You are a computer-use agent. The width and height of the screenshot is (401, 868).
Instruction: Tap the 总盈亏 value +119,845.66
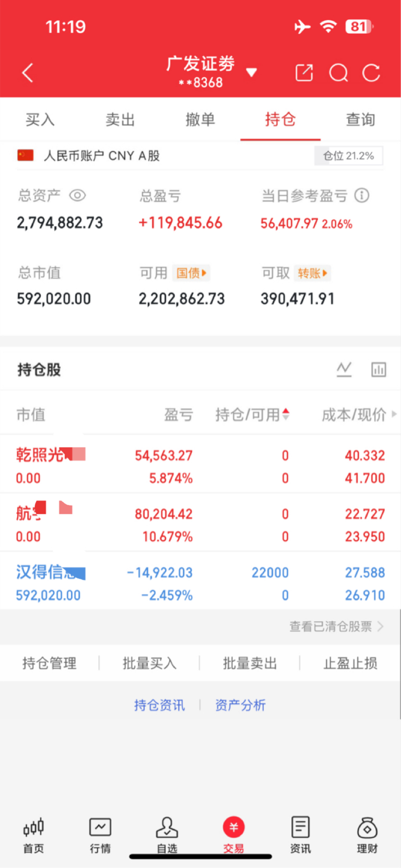coord(180,223)
